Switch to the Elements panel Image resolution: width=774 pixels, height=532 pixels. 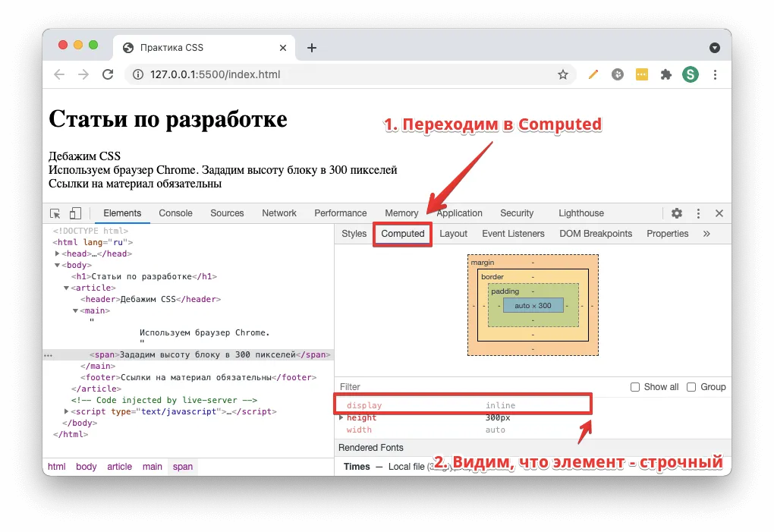(122, 213)
